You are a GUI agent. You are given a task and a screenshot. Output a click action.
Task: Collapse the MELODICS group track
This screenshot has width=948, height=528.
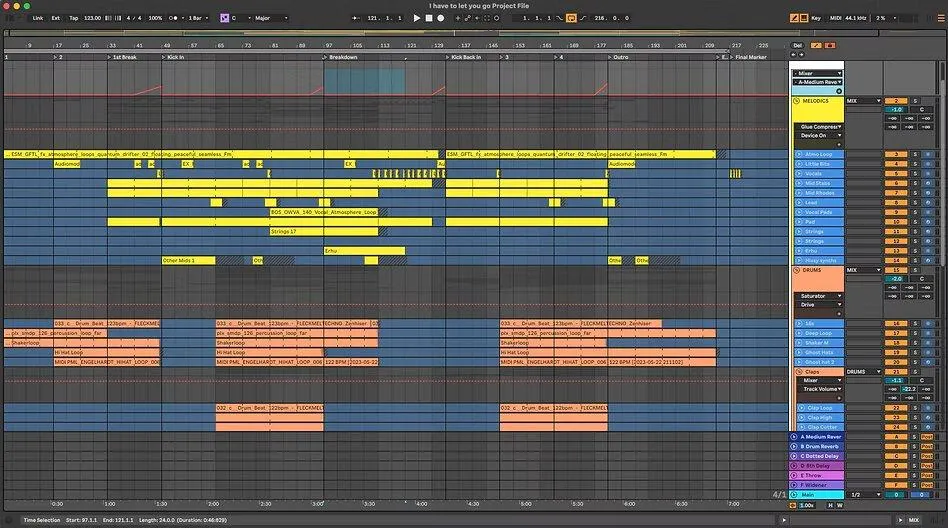796,101
